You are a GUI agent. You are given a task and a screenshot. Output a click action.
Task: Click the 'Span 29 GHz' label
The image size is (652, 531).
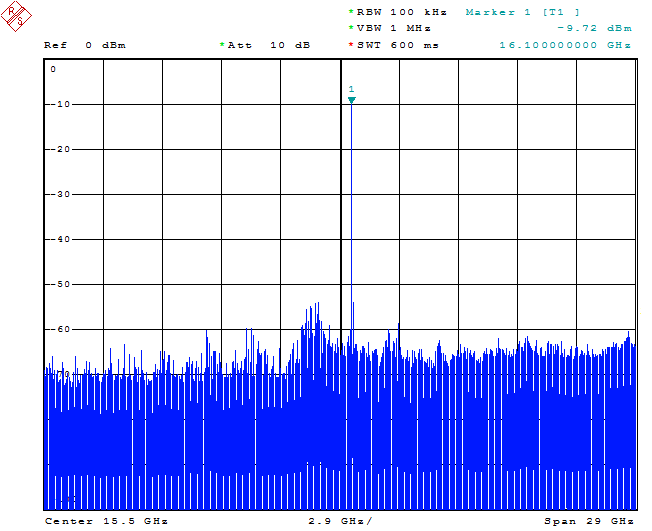(x=589, y=521)
